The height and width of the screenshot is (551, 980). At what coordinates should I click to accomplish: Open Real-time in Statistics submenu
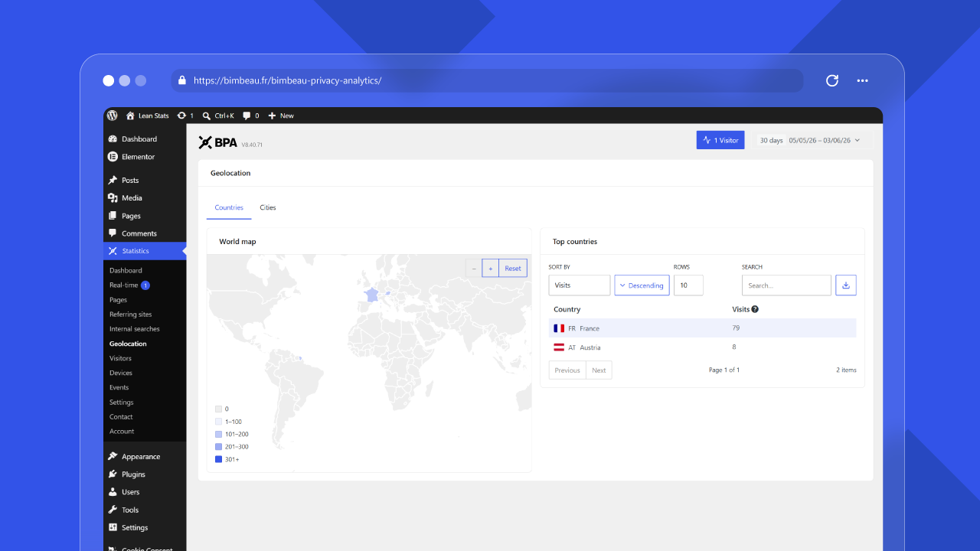tap(124, 285)
